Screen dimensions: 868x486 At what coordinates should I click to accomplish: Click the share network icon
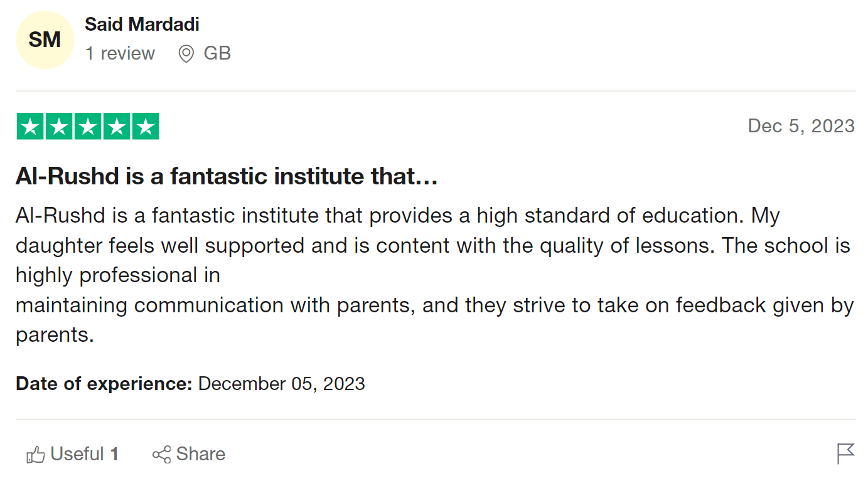[161, 455]
